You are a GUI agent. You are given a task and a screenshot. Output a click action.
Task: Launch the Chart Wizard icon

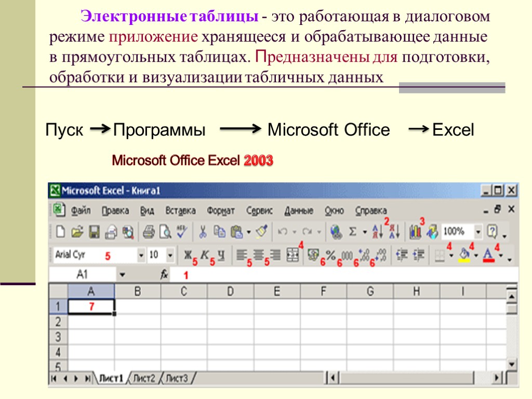click(x=415, y=232)
